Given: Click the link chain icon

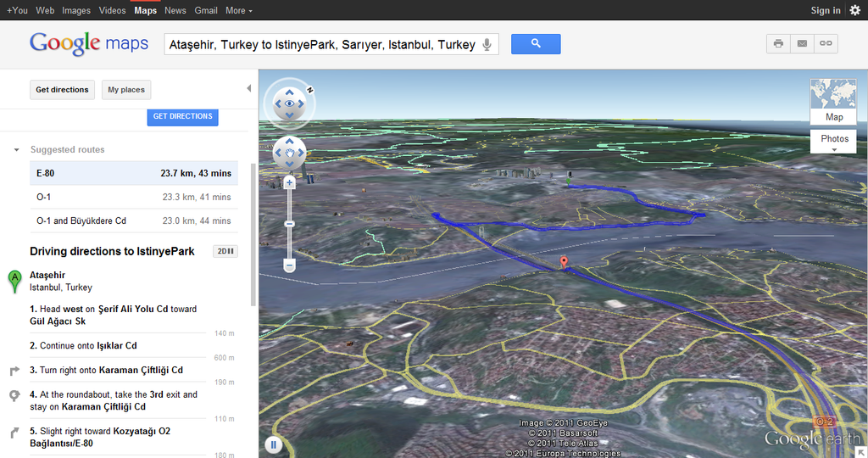Looking at the screenshot, I should point(826,43).
